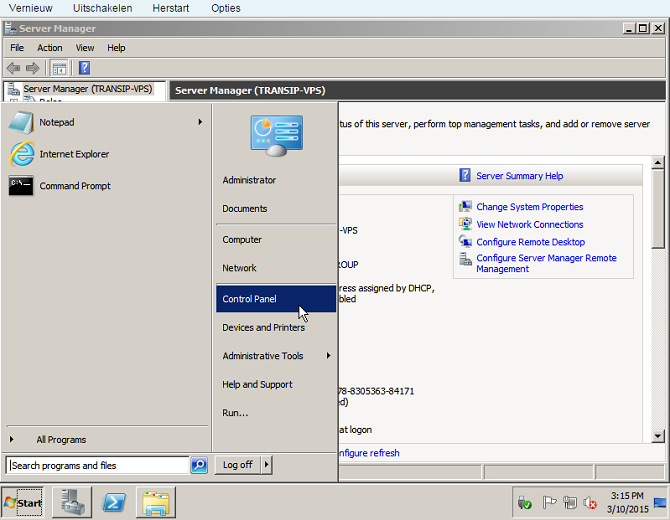Screen dimensions: 670x520
Task: Click the Configure refresh link
Action: coord(369,453)
